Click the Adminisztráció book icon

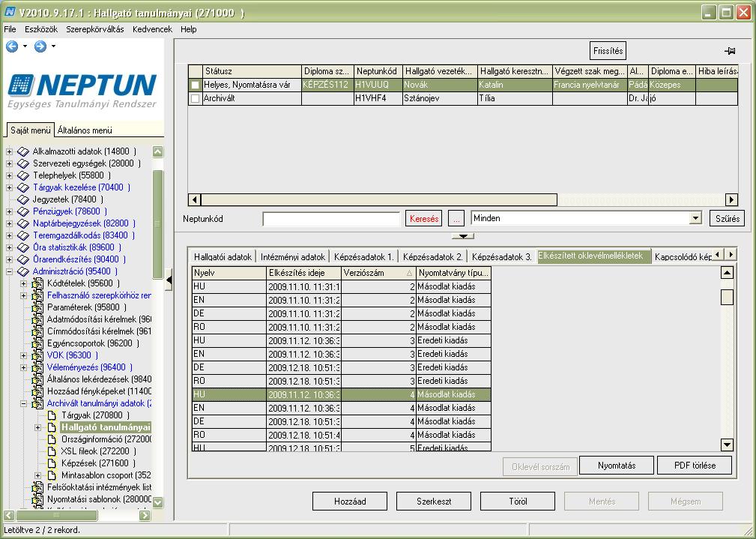[x=22, y=271]
